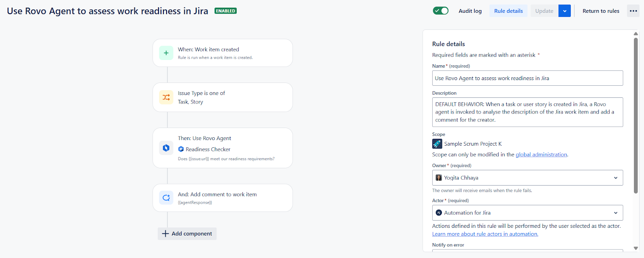Click scrollbar up arrow in Rule details
The image size is (644, 258).
636,34
